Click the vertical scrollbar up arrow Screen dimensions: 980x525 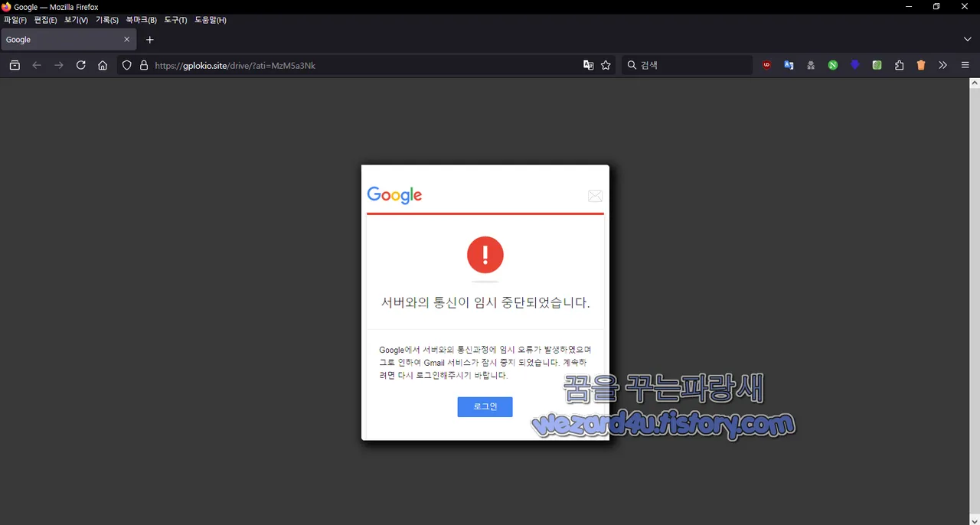[x=975, y=83]
